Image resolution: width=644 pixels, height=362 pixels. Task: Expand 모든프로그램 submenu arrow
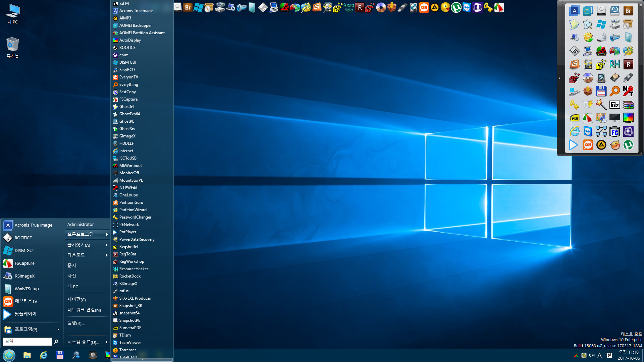(107, 234)
